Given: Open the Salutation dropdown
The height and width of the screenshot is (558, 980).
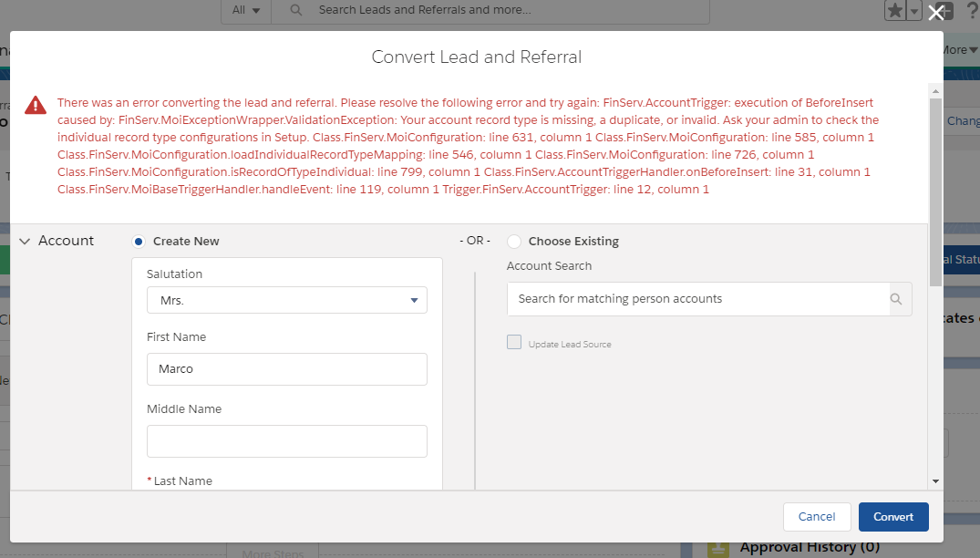Looking at the screenshot, I should (x=286, y=300).
